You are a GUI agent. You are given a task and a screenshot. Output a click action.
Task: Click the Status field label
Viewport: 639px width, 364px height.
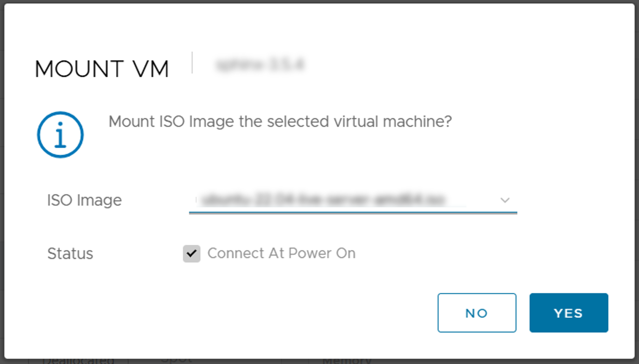pos(70,254)
